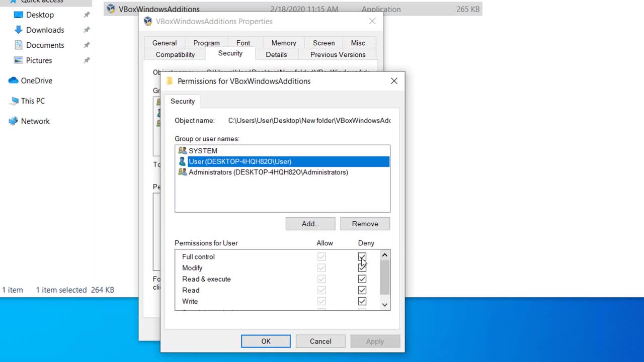
Task: Switch to the Memory tab
Action: coord(284,43)
